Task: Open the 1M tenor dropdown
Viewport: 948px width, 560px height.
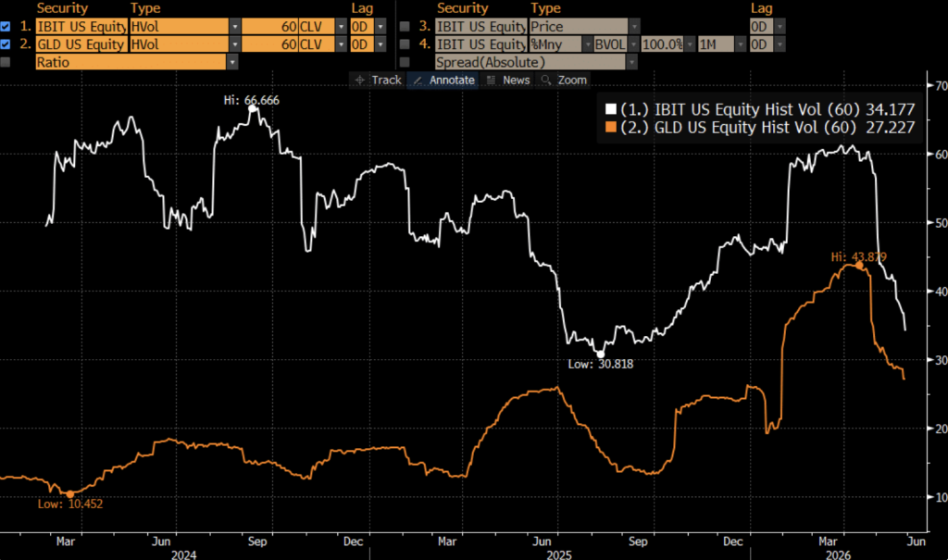Action: point(741,44)
